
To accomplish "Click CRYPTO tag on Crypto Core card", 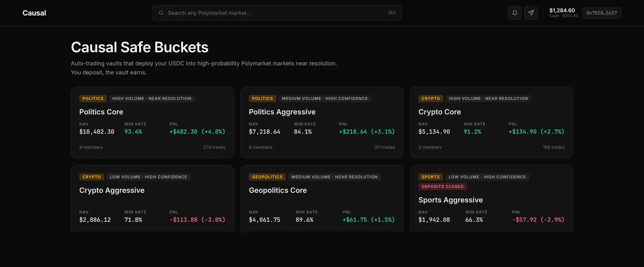I will pyautogui.click(x=431, y=98).
